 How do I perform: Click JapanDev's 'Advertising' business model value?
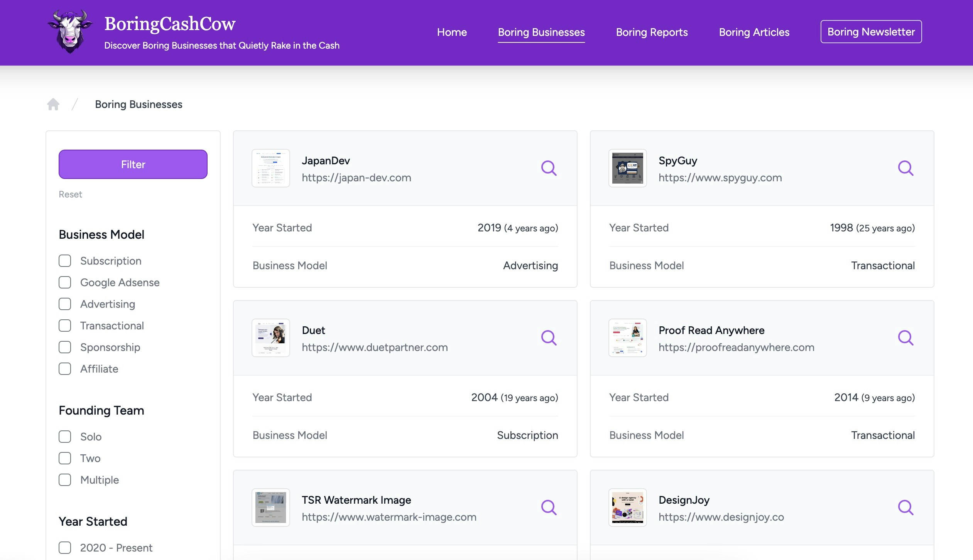(530, 266)
